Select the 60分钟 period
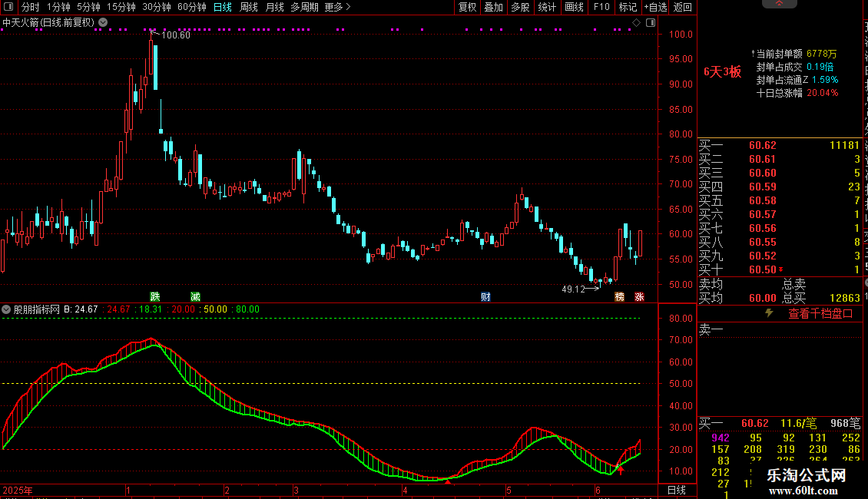 coord(191,7)
